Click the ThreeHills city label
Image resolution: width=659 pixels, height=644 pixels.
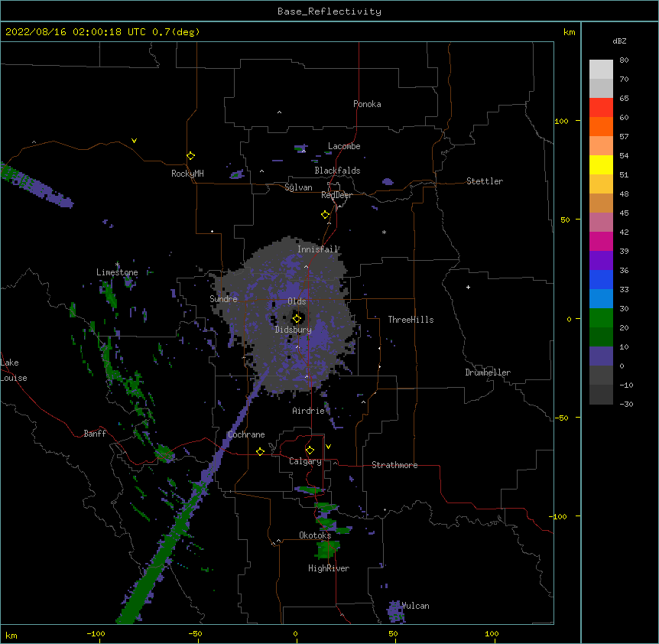(x=411, y=320)
